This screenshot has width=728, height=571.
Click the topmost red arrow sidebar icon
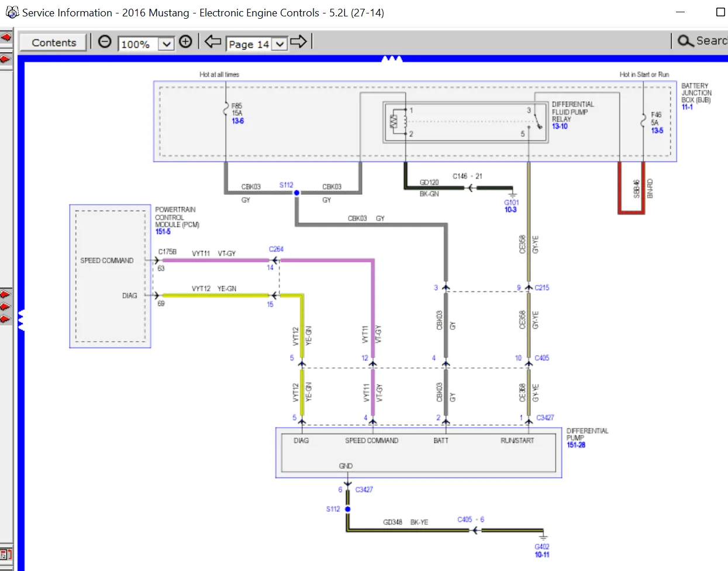tap(6, 37)
